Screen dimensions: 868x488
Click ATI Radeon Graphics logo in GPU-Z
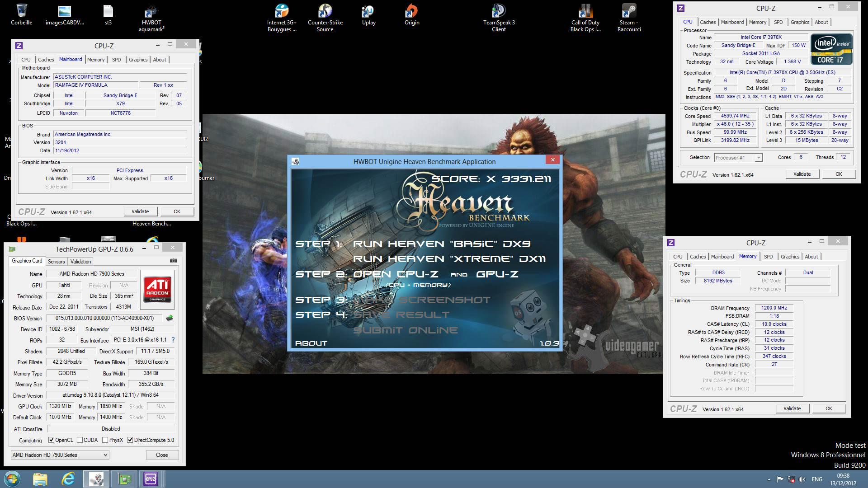click(x=157, y=289)
